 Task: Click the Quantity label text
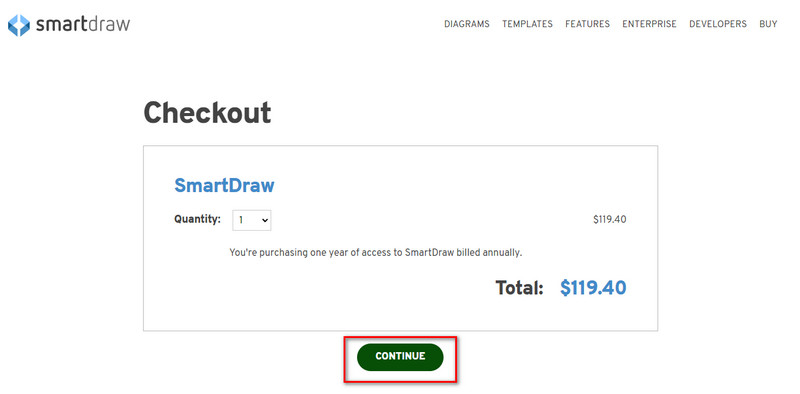tap(197, 219)
